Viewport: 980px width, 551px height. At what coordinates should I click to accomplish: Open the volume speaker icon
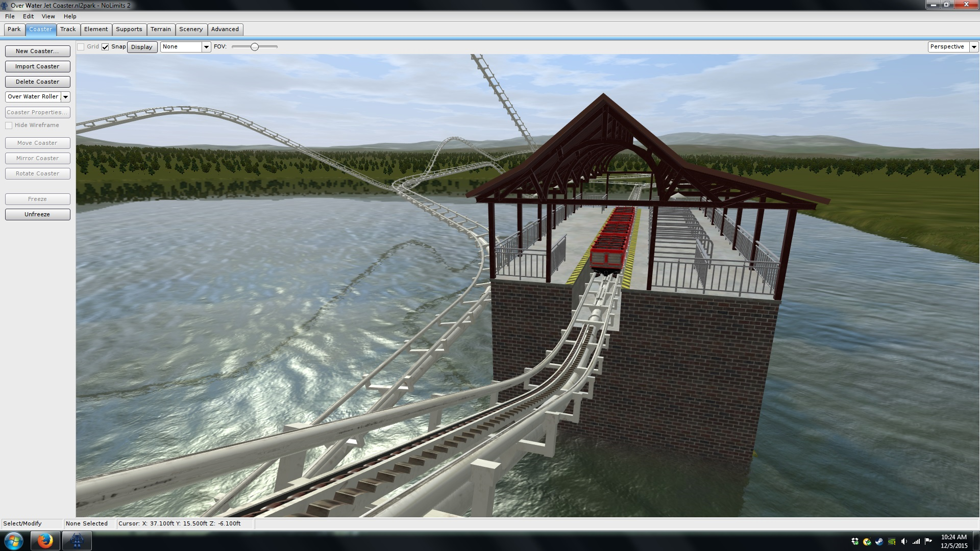coord(904,541)
